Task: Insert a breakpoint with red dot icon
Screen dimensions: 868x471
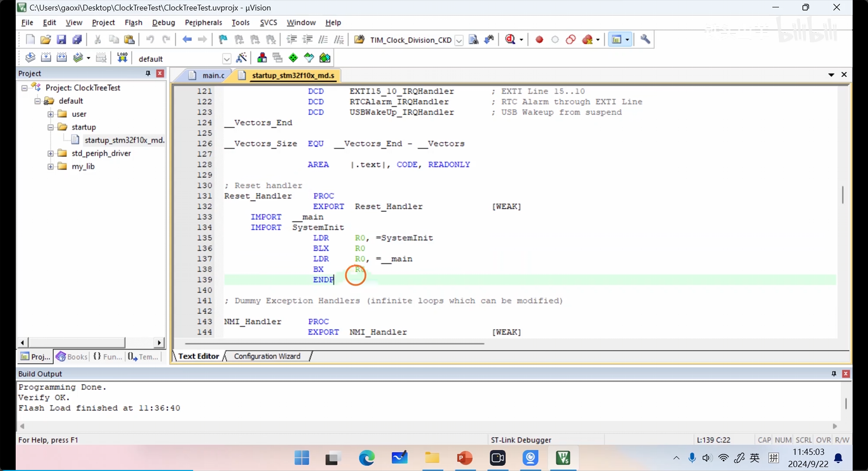Action: point(539,40)
